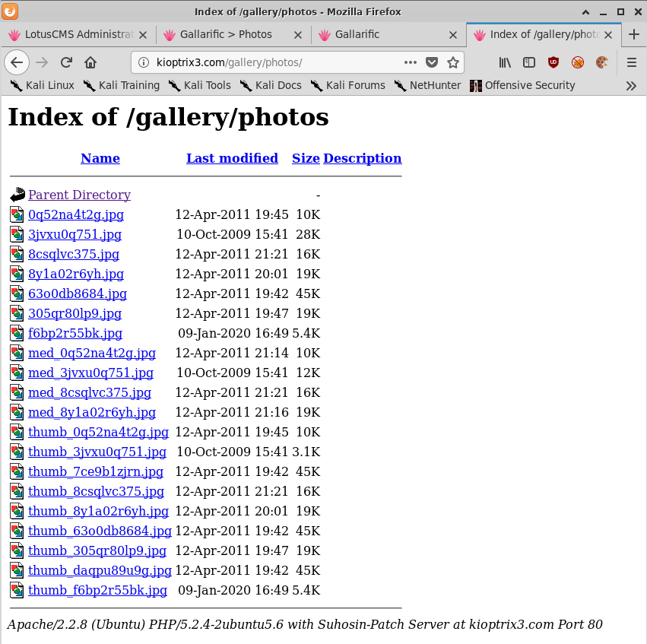This screenshot has height=644, width=647.
Task: Open the cookie extension icon
Action: 602,62
